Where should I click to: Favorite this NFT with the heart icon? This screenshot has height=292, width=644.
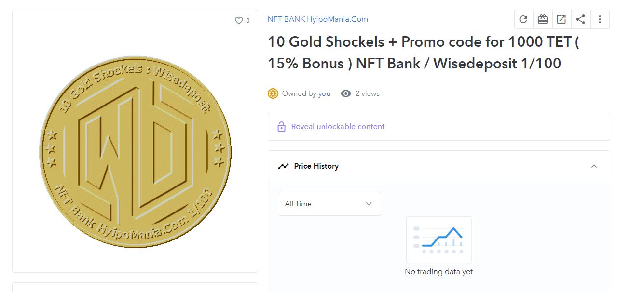[239, 21]
